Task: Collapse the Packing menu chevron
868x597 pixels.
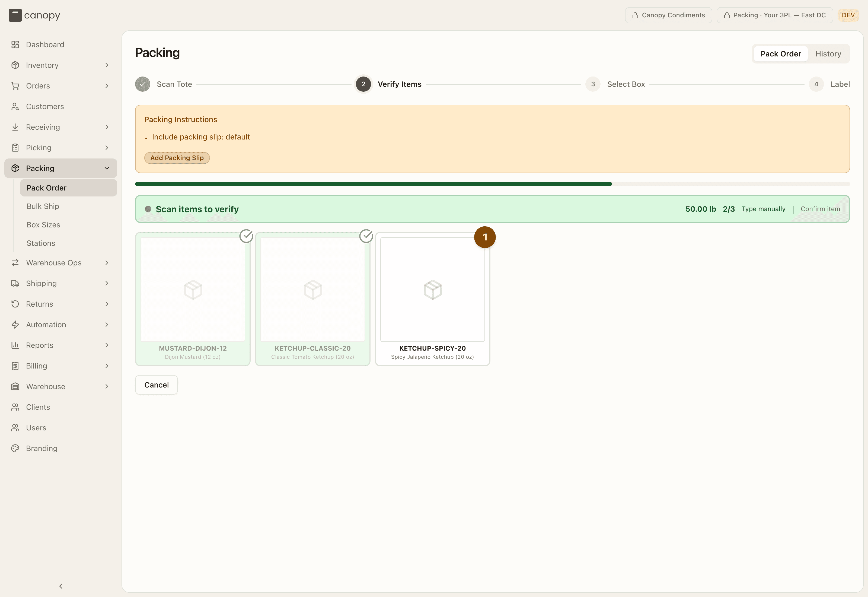Action: click(107, 168)
